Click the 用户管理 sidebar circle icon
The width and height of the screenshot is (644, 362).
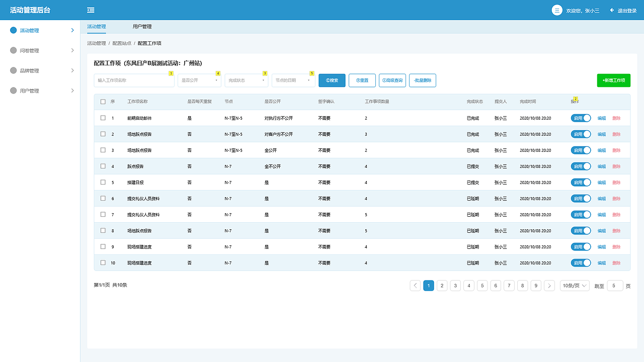[x=14, y=90]
